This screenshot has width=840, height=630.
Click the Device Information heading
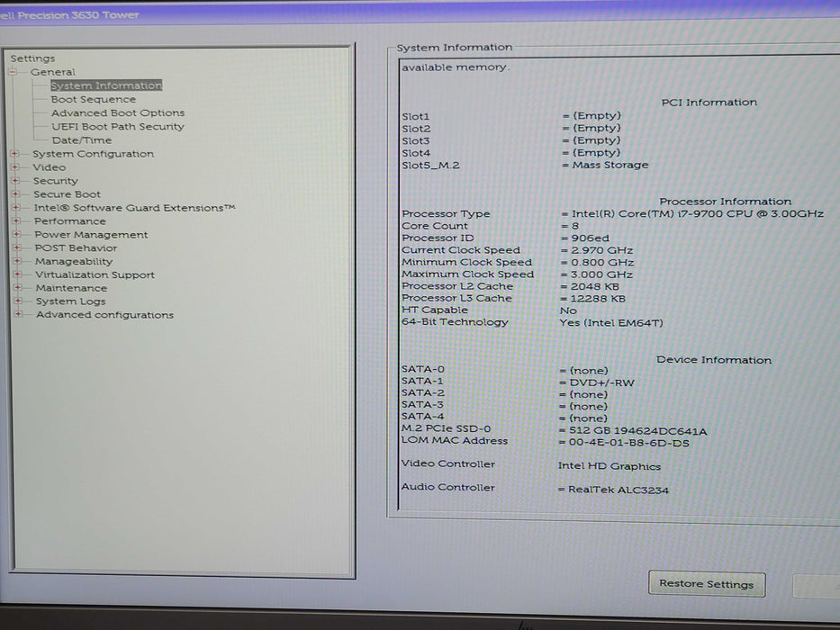pos(714,360)
